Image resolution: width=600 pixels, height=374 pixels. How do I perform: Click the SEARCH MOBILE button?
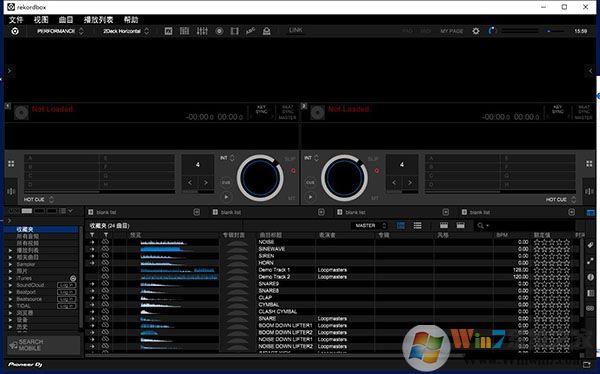tap(44, 345)
